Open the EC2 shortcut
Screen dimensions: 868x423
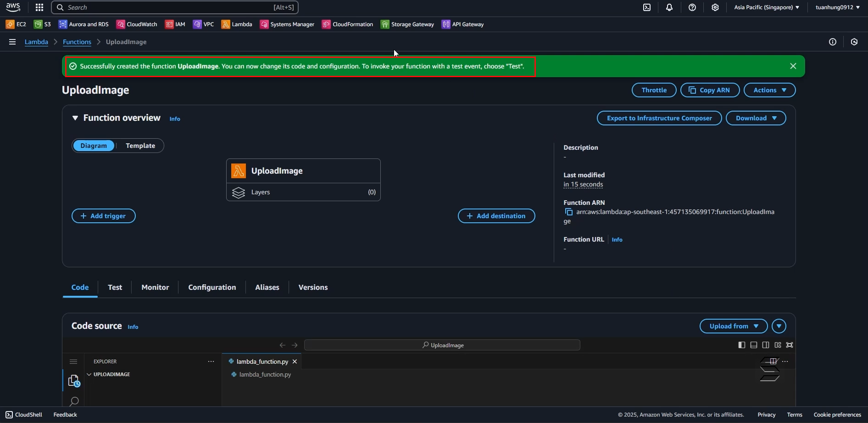[x=16, y=24]
